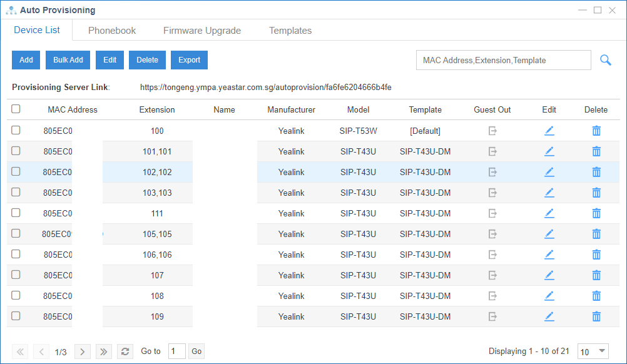Open the Firmware Upgrade tab
The height and width of the screenshot is (364, 627).
point(201,30)
